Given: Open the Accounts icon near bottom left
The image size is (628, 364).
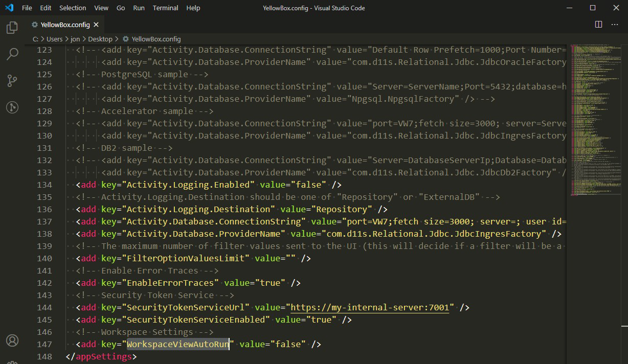Looking at the screenshot, I should pos(12,340).
